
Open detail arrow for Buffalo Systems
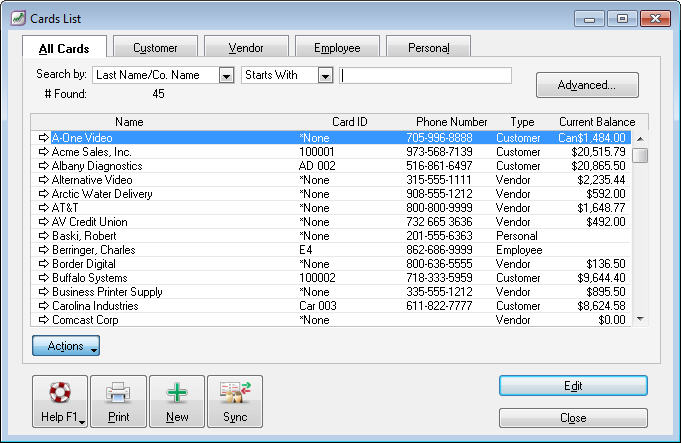pos(43,278)
